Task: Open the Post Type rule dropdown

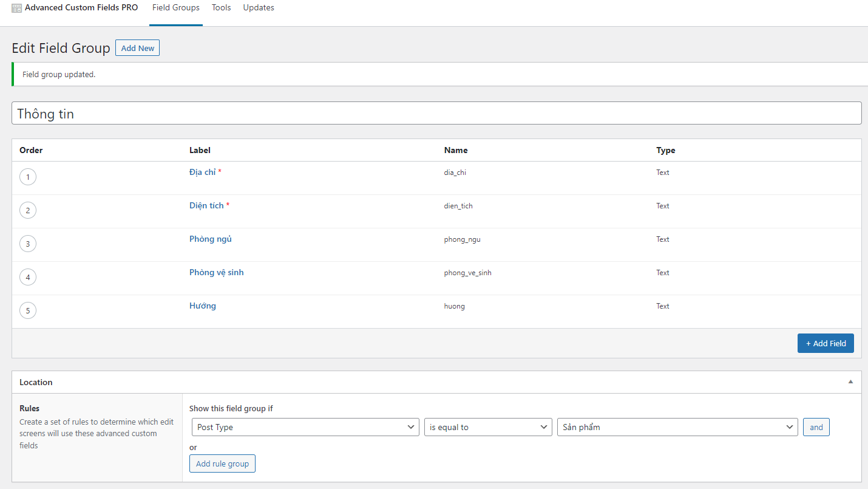Action: click(x=305, y=427)
